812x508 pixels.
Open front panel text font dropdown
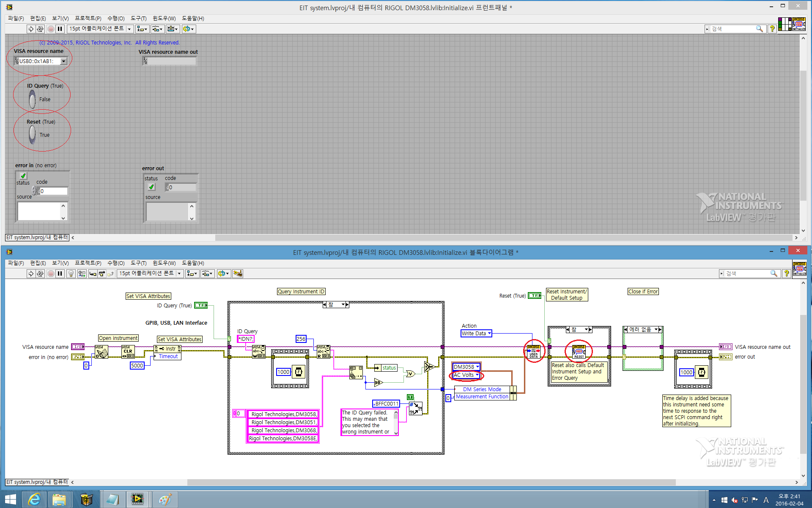(x=100, y=29)
